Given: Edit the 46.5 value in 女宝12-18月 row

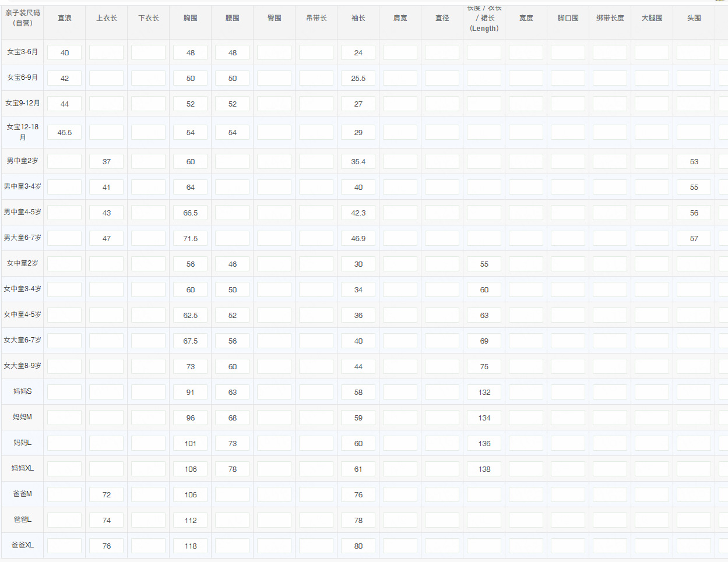Looking at the screenshot, I should point(65,132).
